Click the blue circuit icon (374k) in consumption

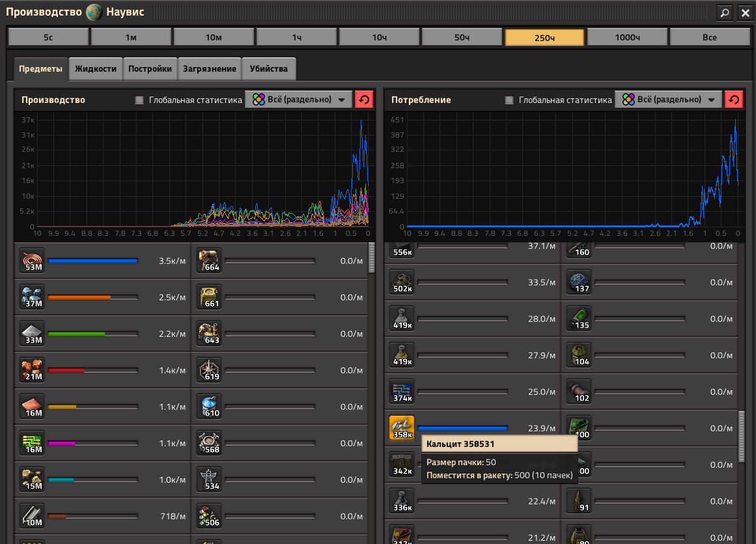point(402,392)
